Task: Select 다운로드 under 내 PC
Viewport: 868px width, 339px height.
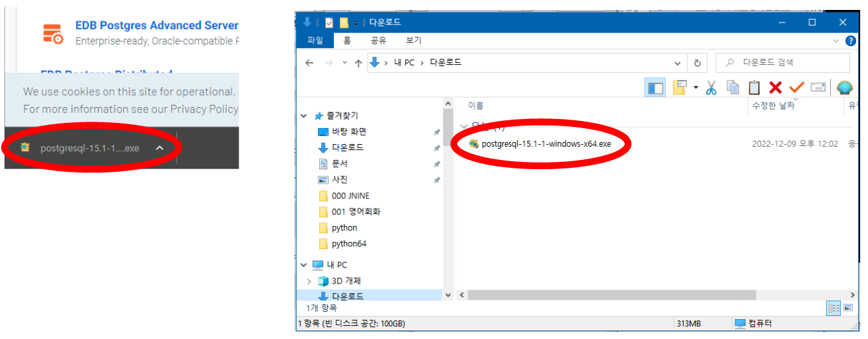Action: pyautogui.click(x=348, y=297)
